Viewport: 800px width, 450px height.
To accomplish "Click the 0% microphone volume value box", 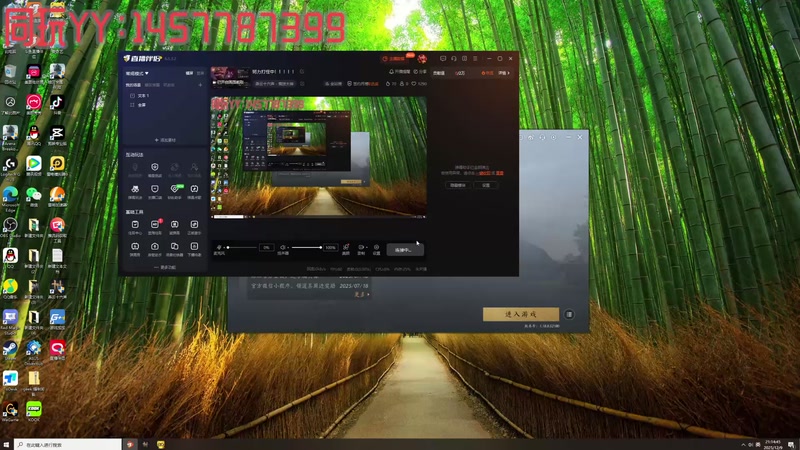I will 266,247.
